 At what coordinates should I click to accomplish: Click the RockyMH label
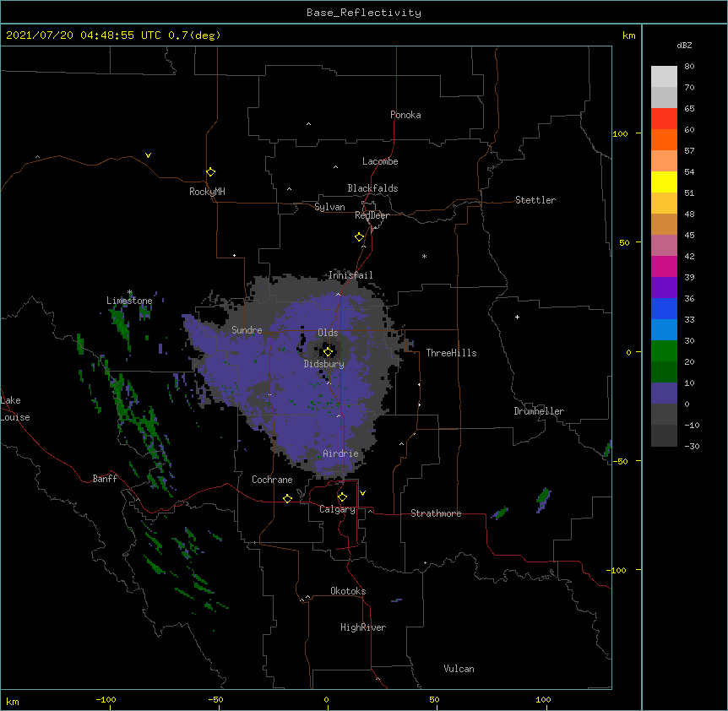(207, 192)
